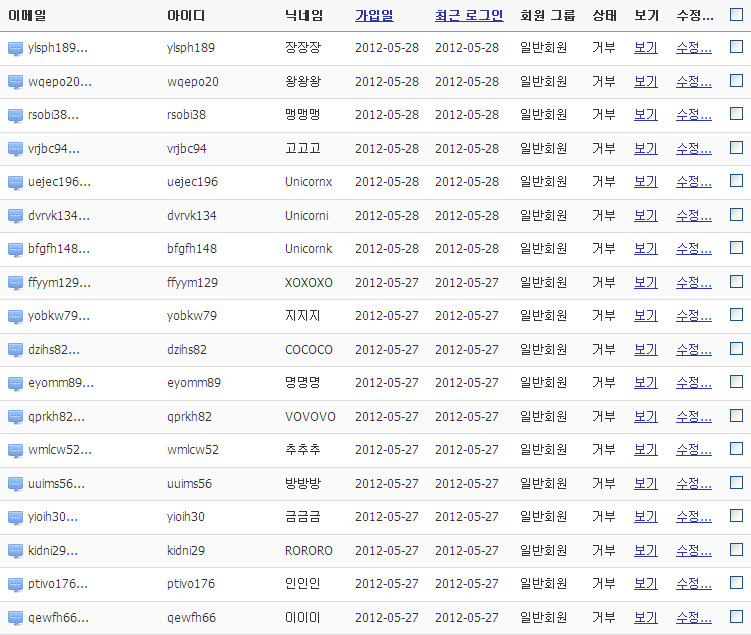Tick the checkbox for member ptivo176
Screen dimensions: 751x635
coord(736,582)
